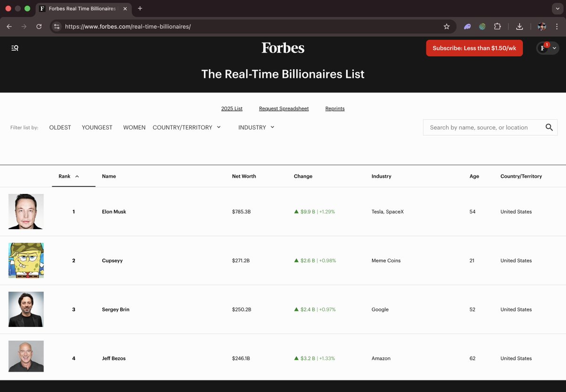Open the Reprints link

pos(335,108)
